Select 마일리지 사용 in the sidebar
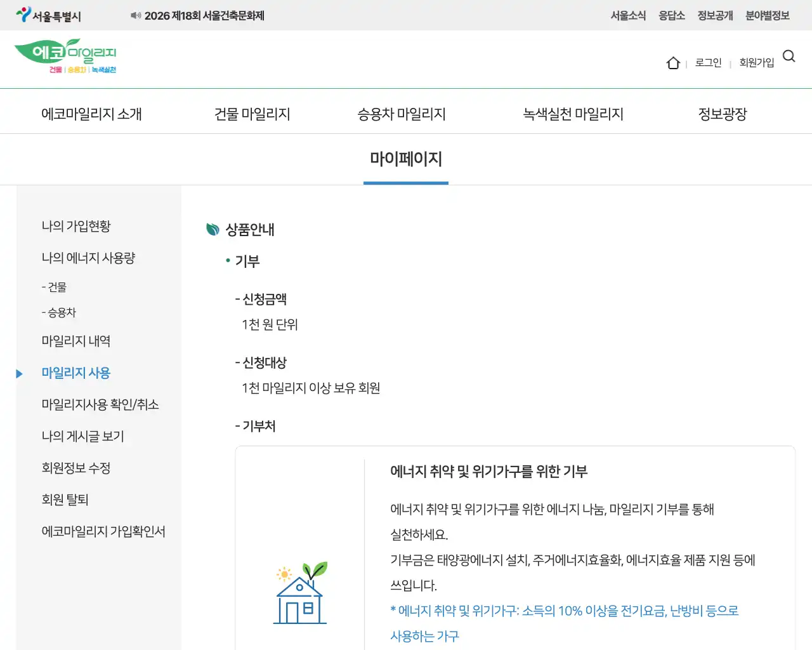 pyautogui.click(x=76, y=373)
